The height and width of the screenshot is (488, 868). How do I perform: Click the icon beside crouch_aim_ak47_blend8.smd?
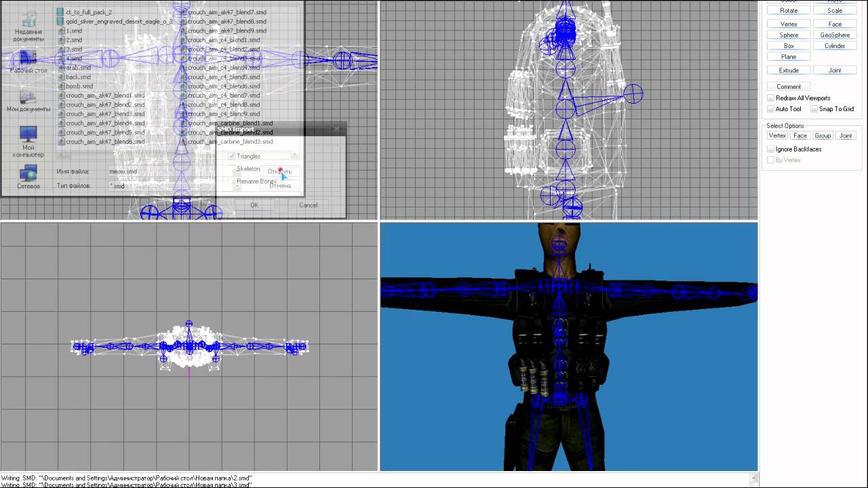coord(183,22)
